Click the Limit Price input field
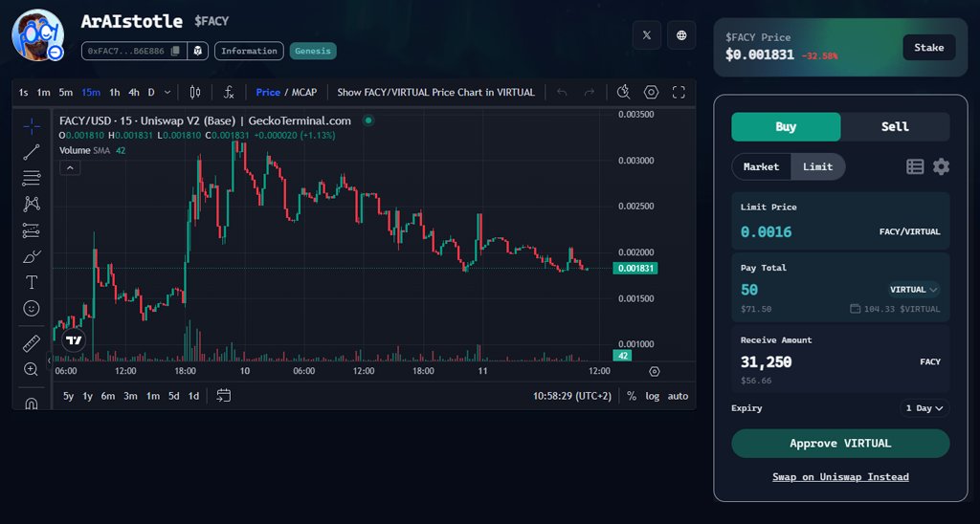The width and height of the screenshot is (980, 524). pyautogui.click(x=840, y=221)
